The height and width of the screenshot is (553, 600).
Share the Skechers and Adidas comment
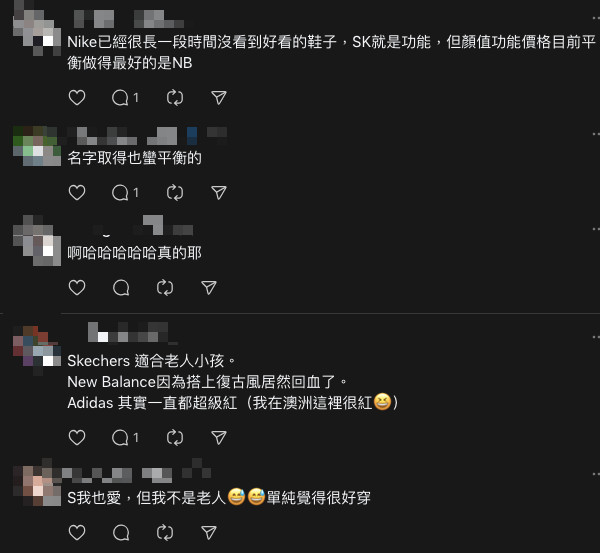point(219,437)
